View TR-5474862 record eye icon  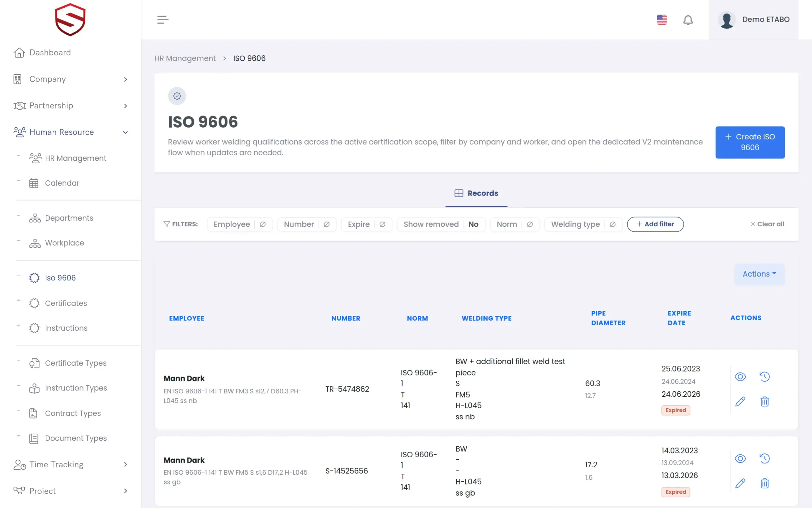click(x=740, y=377)
